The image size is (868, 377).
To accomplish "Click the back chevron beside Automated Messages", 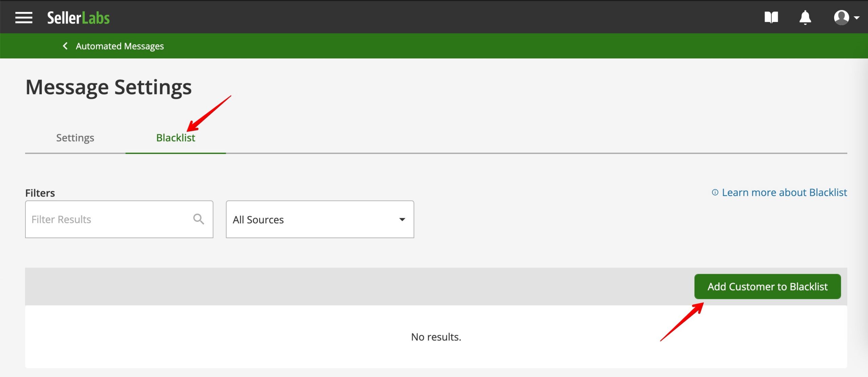I will point(65,46).
